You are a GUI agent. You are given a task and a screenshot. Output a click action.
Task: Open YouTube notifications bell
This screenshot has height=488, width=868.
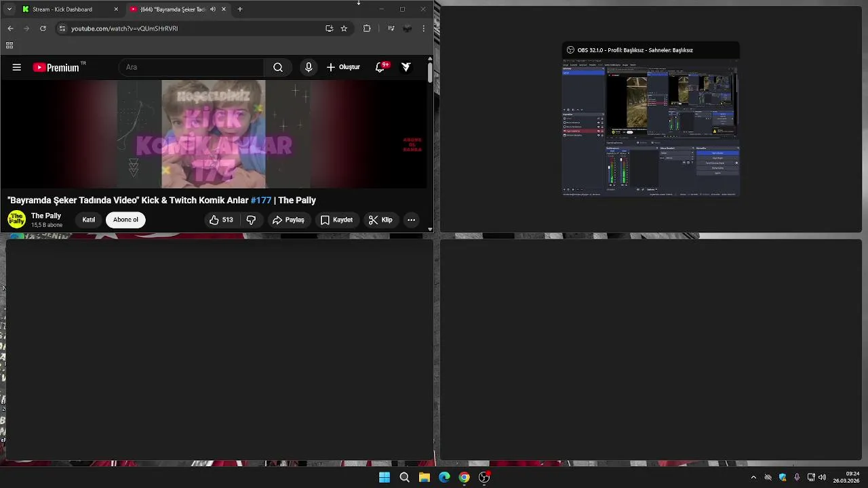(380, 67)
